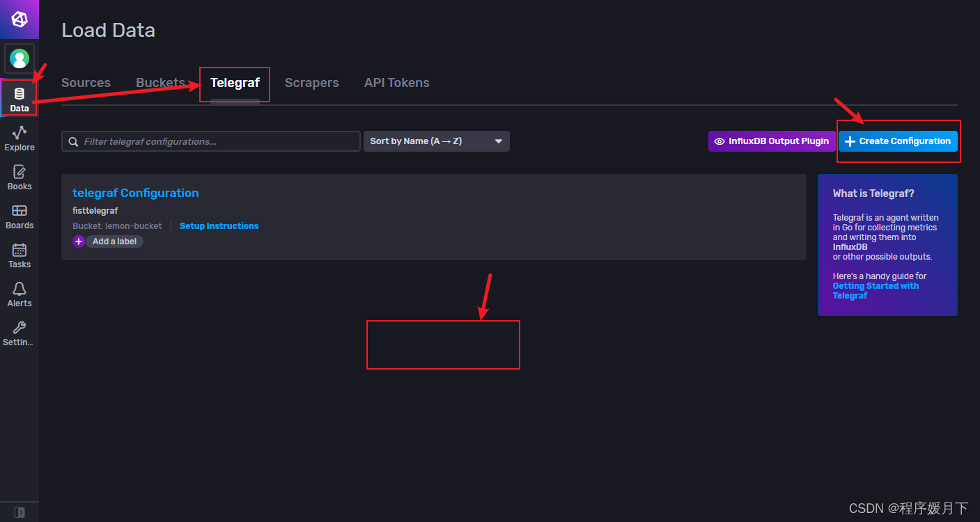The height and width of the screenshot is (522, 980).
Task: Focus the Filter telegraf configurations field
Action: (x=211, y=141)
